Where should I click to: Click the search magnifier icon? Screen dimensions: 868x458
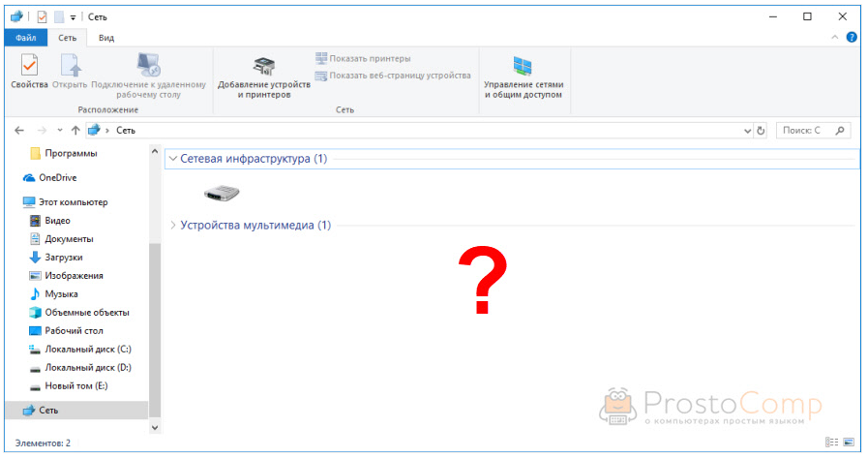[x=840, y=130]
